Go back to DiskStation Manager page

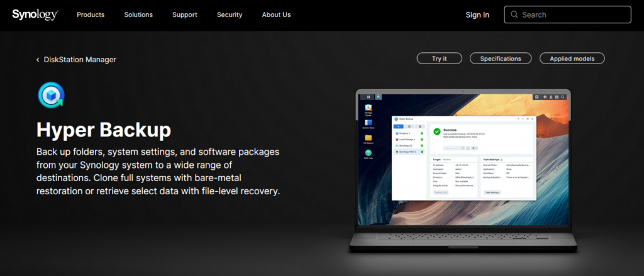[x=80, y=60]
